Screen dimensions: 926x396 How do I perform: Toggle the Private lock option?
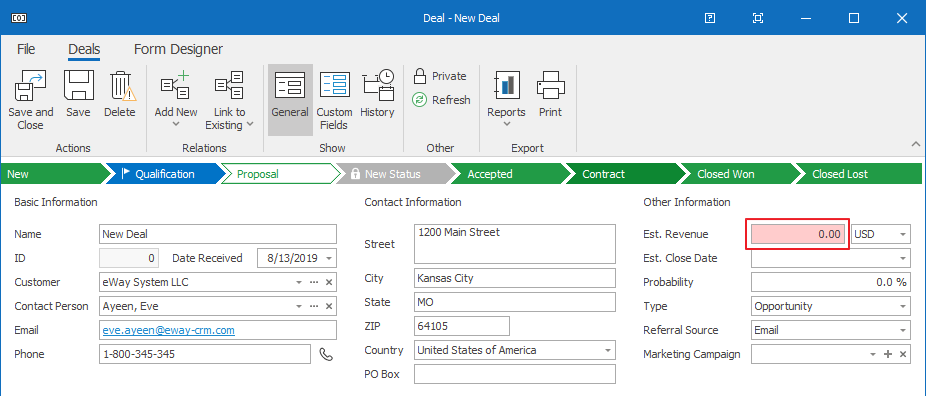440,76
